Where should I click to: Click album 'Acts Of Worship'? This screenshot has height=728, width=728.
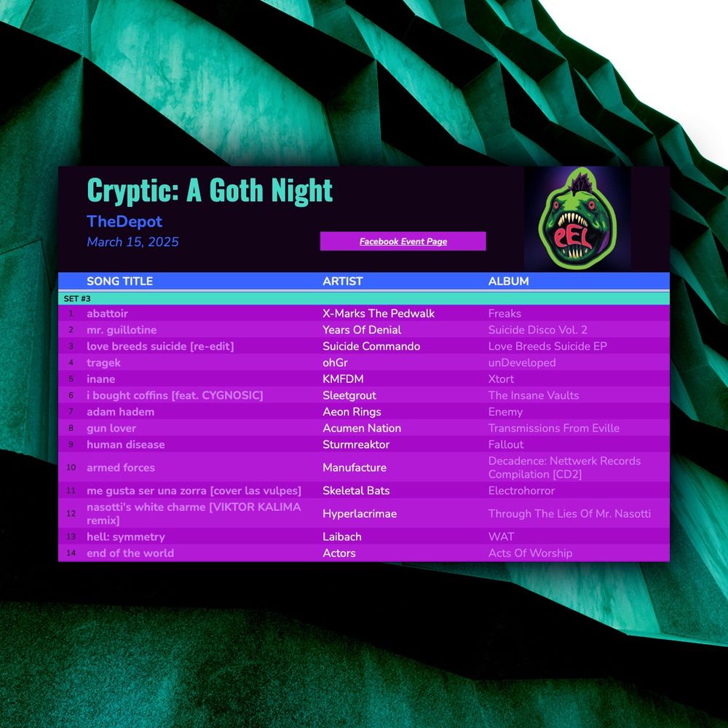click(530, 553)
